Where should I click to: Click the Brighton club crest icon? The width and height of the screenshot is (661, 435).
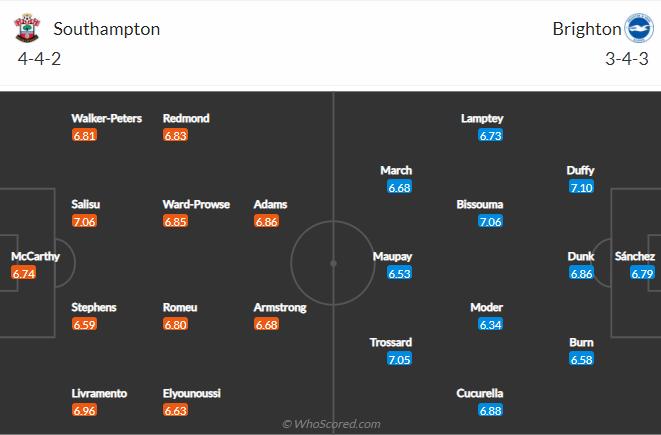pyautogui.click(x=639, y=28)
